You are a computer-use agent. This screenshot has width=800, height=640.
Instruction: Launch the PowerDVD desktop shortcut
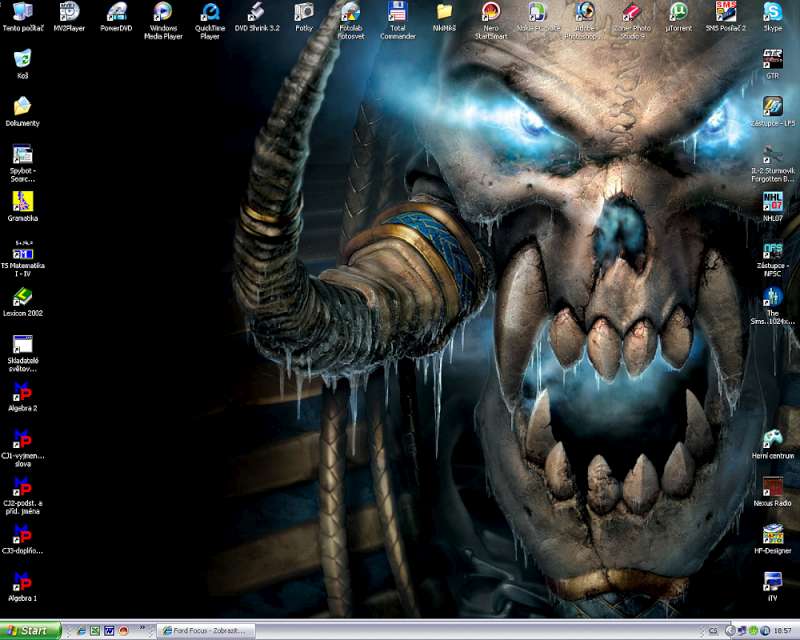pos(116,13)
